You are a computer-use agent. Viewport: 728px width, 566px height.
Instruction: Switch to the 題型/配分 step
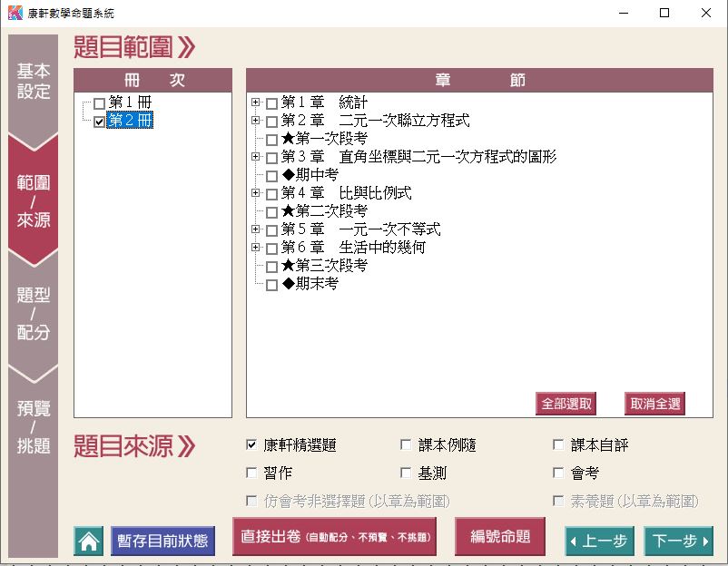click(34, 314)
